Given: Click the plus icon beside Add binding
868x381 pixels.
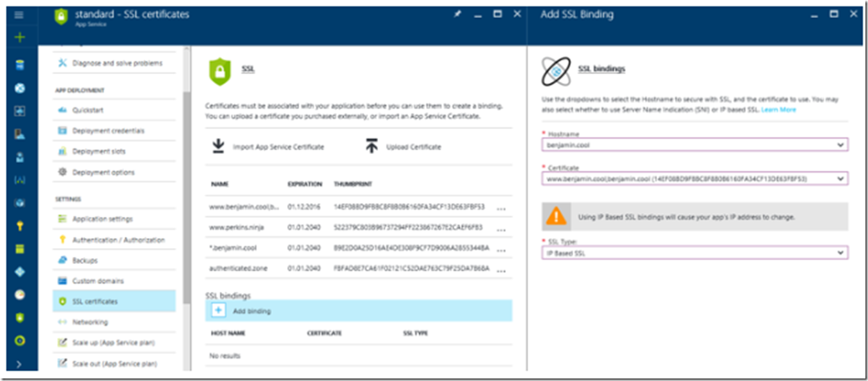Looking at the screenshot, I should point(218,311).
